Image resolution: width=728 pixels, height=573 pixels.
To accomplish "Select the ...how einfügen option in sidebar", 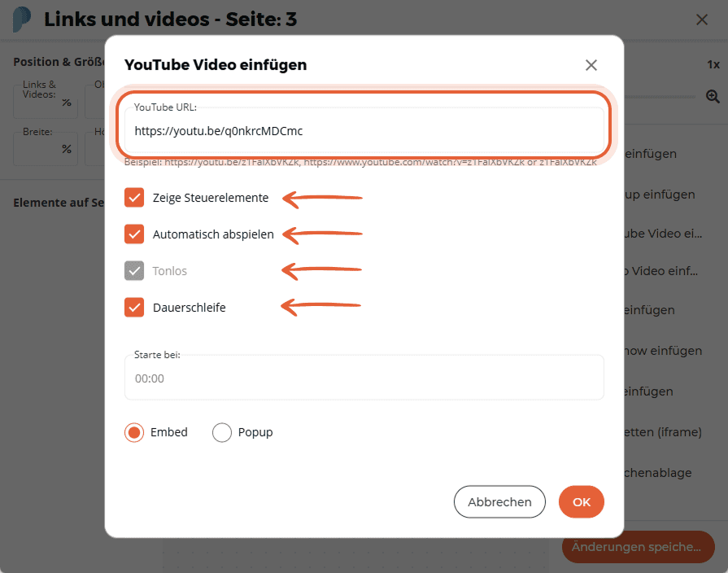I will click(x=663, y=351).
